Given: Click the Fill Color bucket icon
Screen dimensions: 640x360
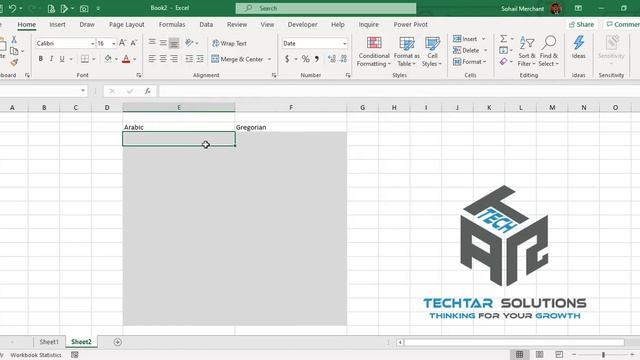Looking at the screenshot, I should tap(108, 59).
